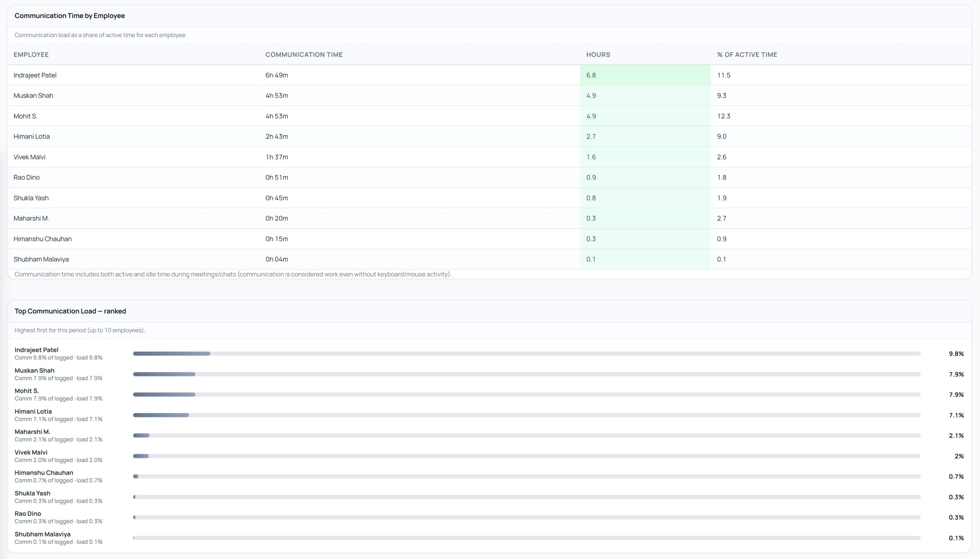Click the 2.1% ranked load value
Screen dimensions: 980x559
pyautogui.click(x=956, y=435)
